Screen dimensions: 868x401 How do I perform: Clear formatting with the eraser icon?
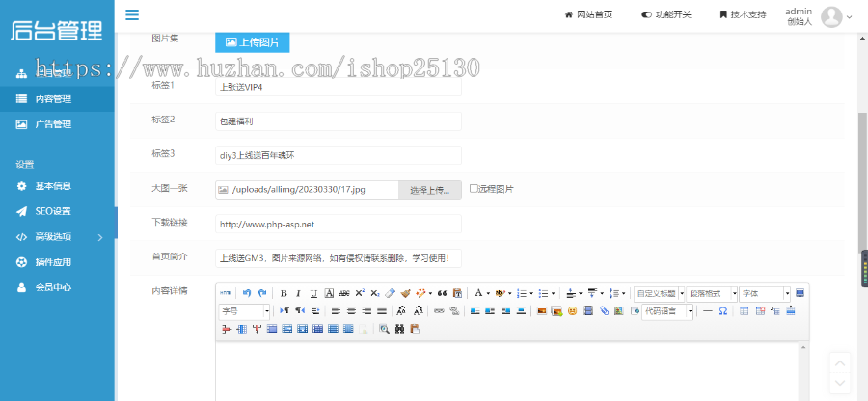click(x=391, y=293)
